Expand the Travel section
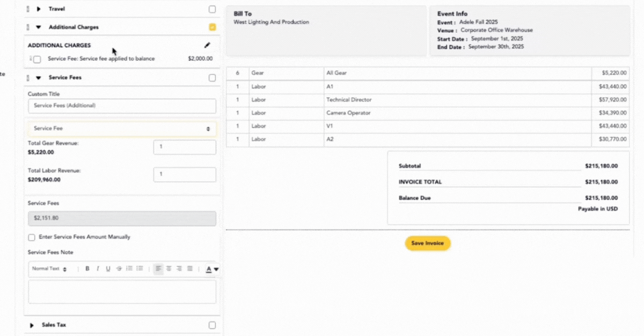The height and width of the screenshot is (336, 644). point(39,9)
